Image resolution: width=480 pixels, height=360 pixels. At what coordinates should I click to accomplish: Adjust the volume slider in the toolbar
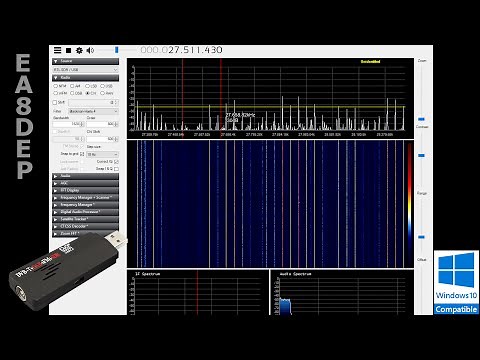coord(117,50)
